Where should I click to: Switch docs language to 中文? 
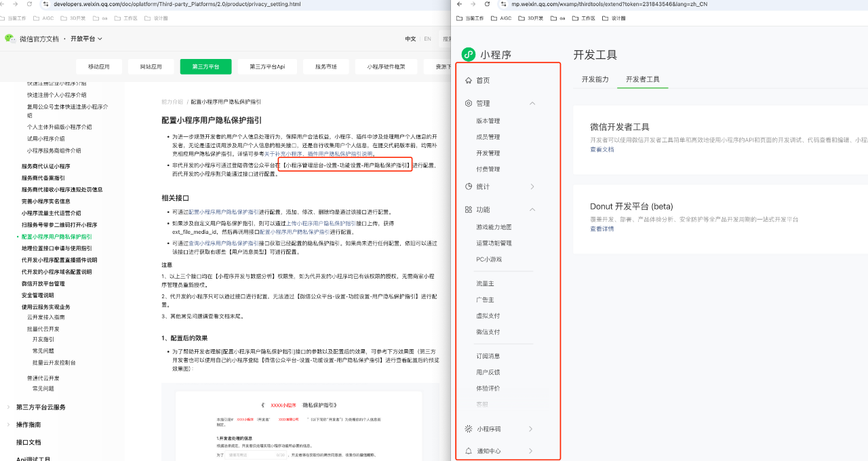pos(410,39)
